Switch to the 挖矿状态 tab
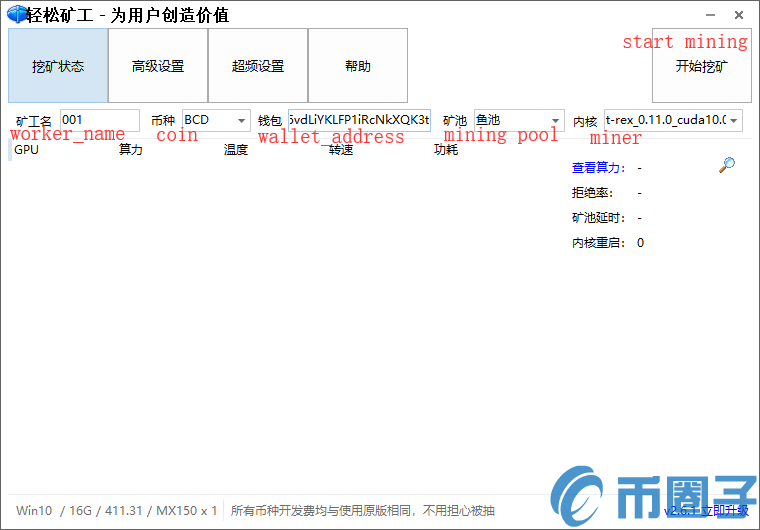The height and width of the screenshot is (530, 760). click(58, 65)
